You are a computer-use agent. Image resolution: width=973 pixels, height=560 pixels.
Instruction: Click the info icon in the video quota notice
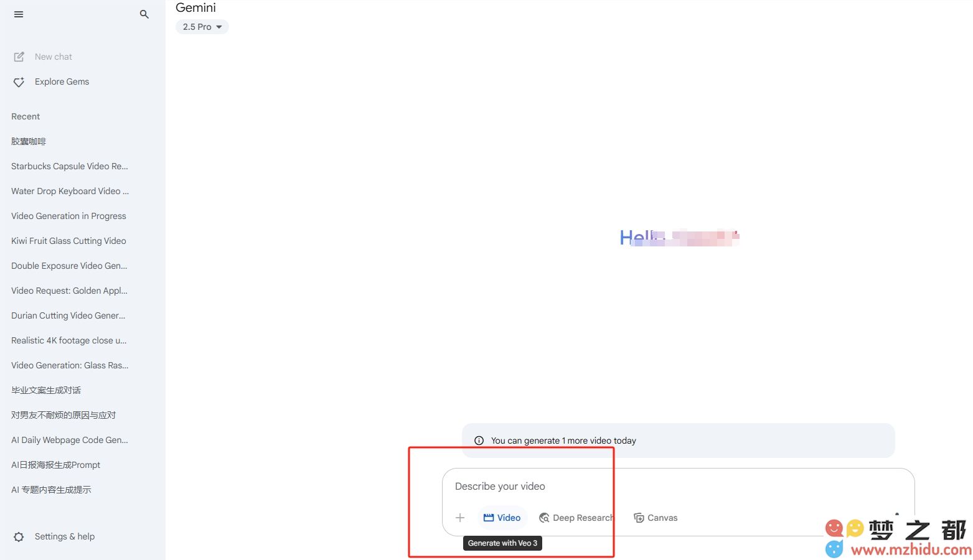click(x=479, y=441)
